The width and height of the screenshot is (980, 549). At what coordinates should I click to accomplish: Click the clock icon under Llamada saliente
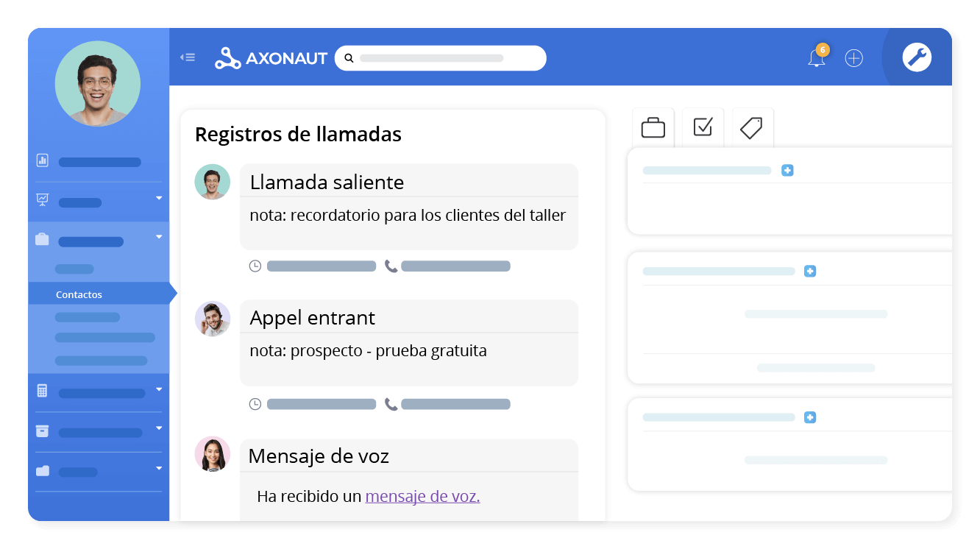(255, 266)
